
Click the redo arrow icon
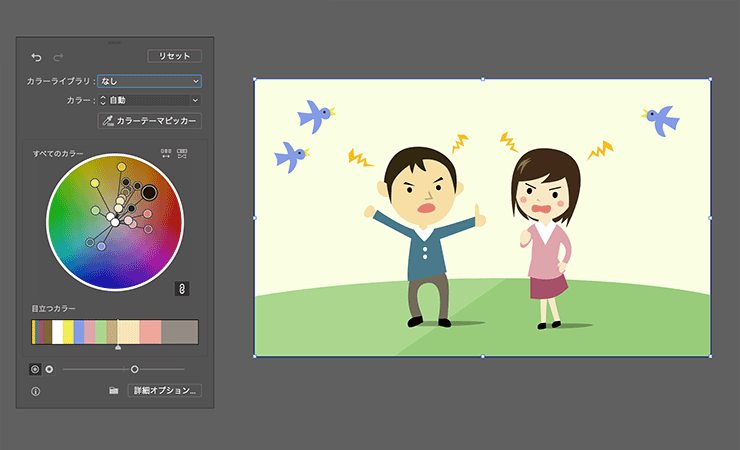pos(58,57)
